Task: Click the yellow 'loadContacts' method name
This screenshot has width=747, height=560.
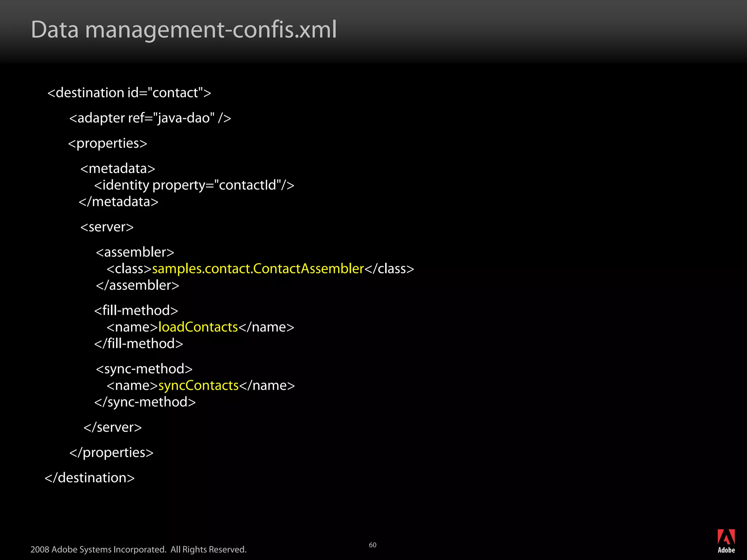Action: point(198,327)
